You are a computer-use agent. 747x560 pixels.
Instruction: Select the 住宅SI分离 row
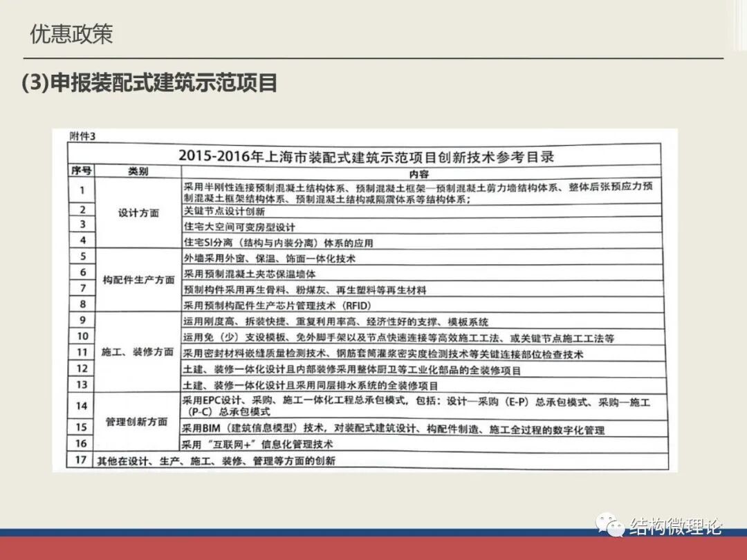tap(277, 243)
